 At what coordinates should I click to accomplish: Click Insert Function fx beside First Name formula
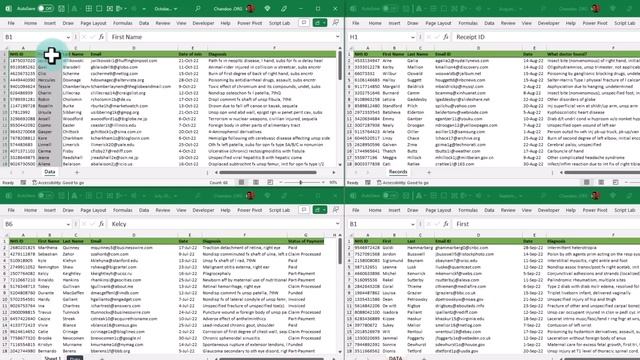(101, 37)
